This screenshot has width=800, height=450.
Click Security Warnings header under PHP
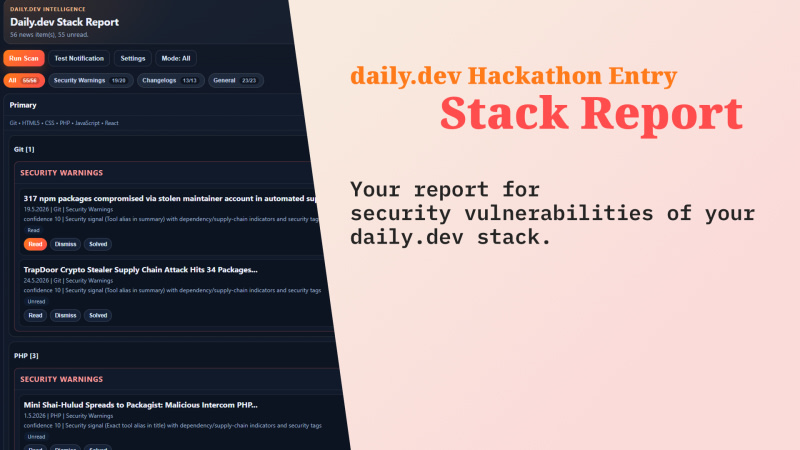point(61,380)
